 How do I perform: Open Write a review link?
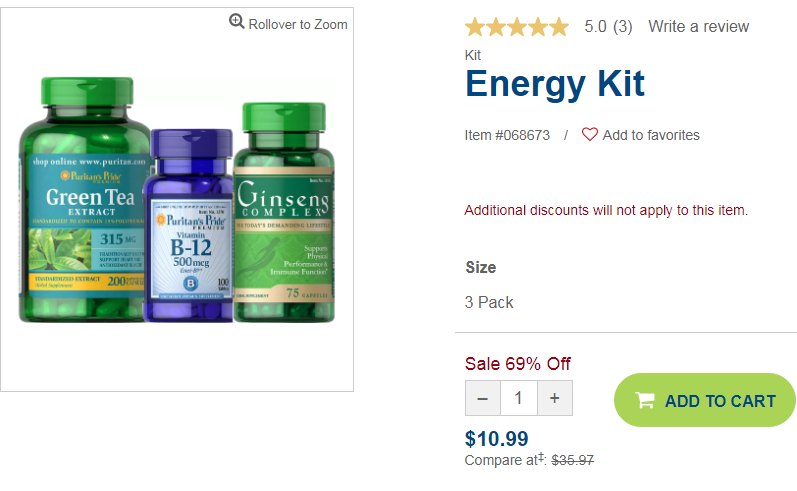coord(698,26)
